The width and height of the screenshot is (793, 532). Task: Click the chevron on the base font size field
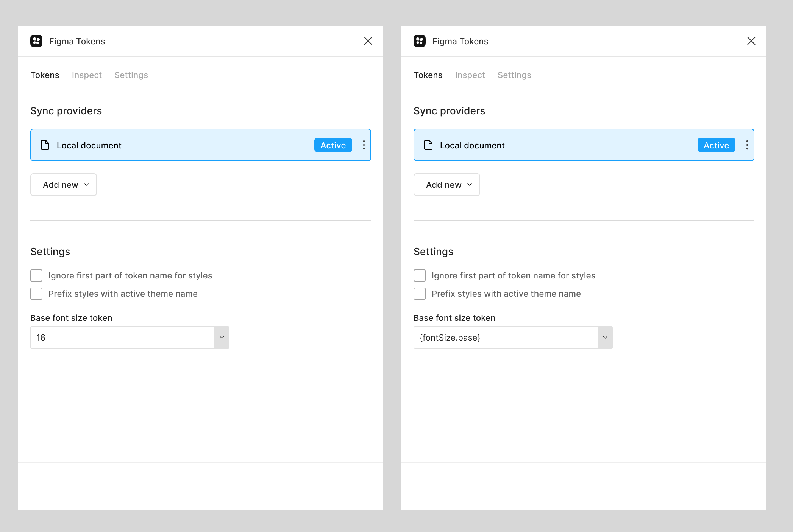222,338
